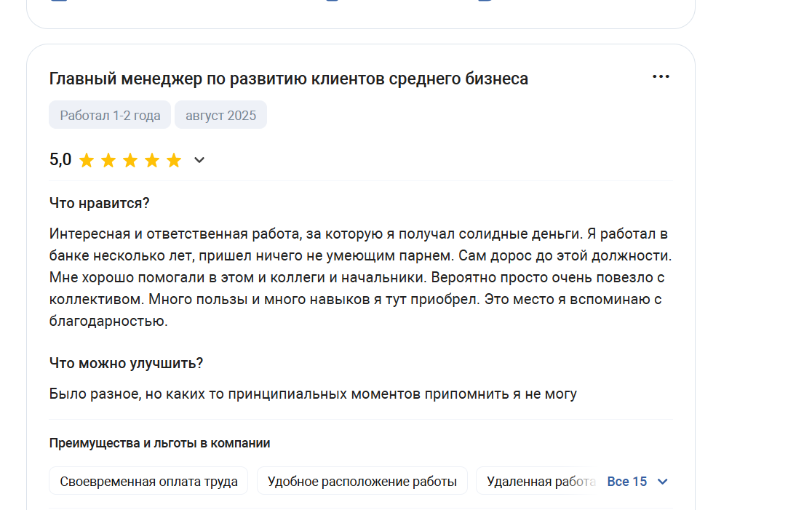Click the fifth rating star
The image size is (812, 510).
point(173,161)
